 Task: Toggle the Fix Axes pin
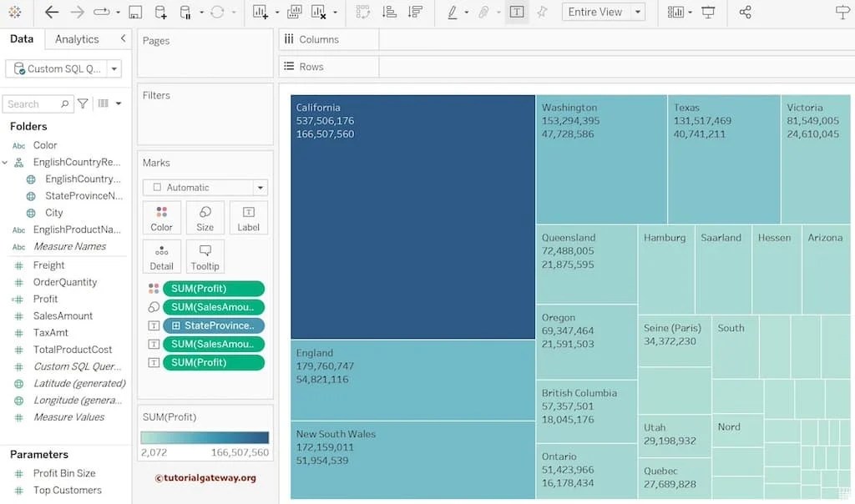[541, 12]
